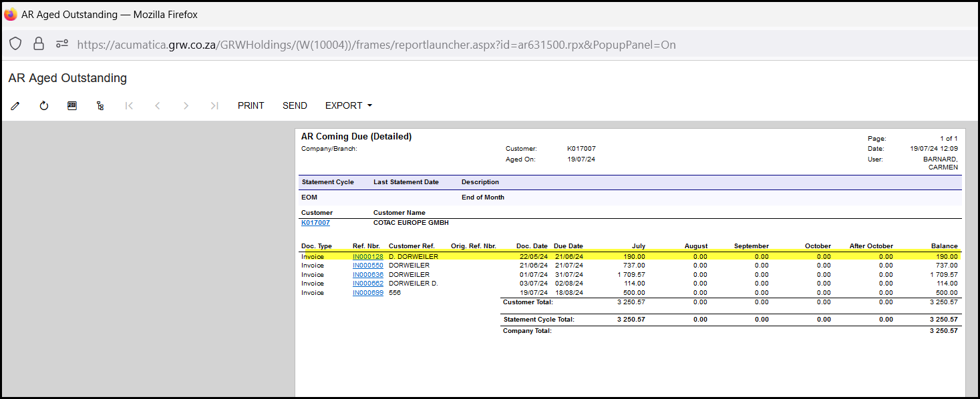Open invoice IN000636 link

367,274
